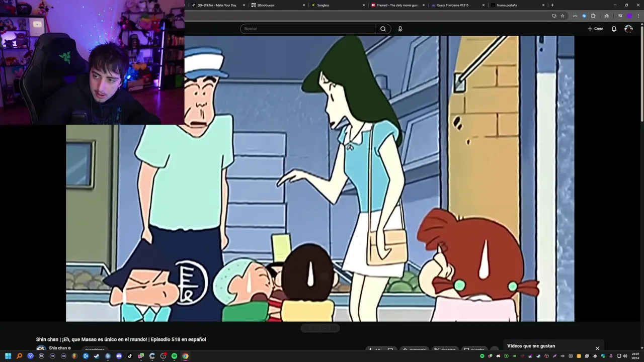The image size is (644, 362).
Task: Open the orange search app in taskbar
Action: pos(19,356)
